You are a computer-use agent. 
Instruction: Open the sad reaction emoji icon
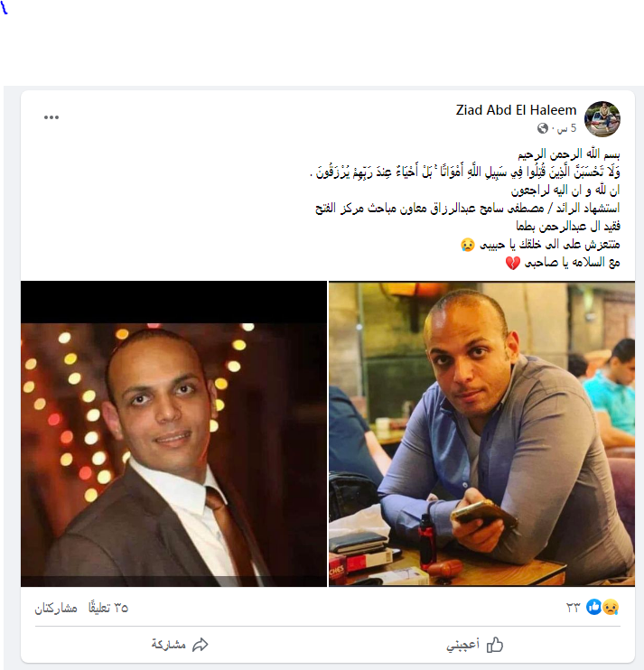(x=611, y=607)
